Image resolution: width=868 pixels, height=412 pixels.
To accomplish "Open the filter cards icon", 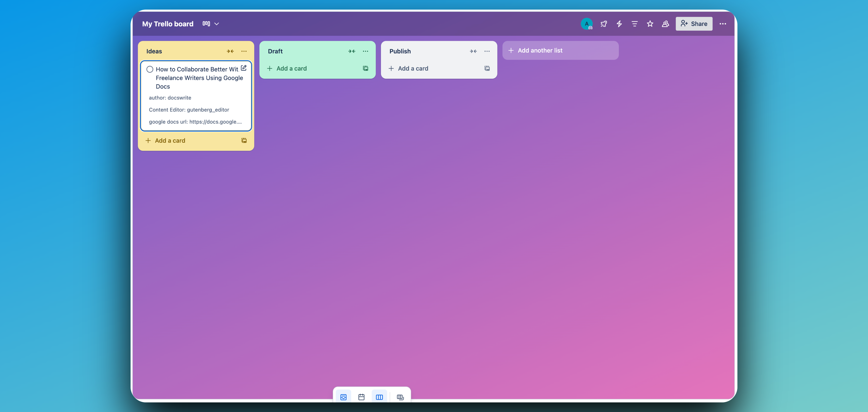I will tap(634, 24).
